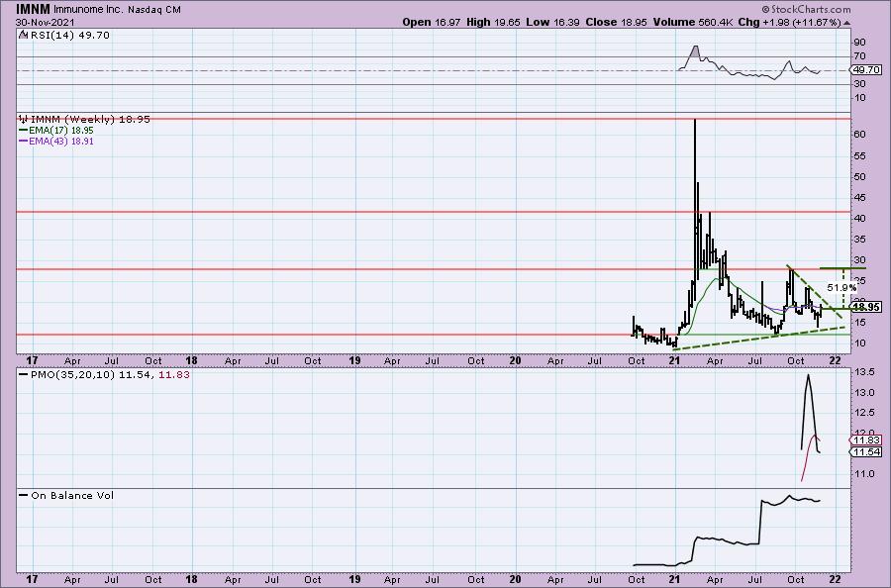
Task: Click the 90 RSI axis label
Action: click(859, 43)
